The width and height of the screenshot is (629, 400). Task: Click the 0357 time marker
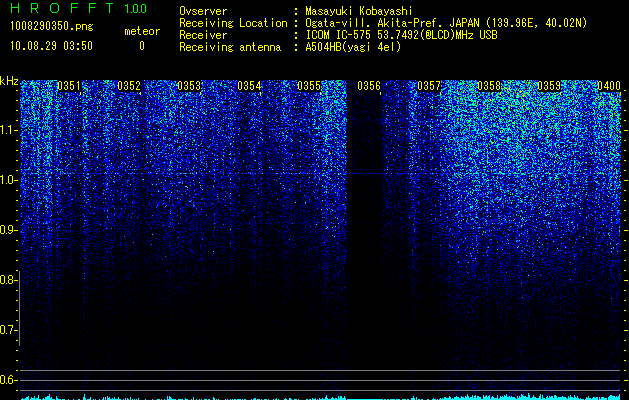(x=429, y=86)
